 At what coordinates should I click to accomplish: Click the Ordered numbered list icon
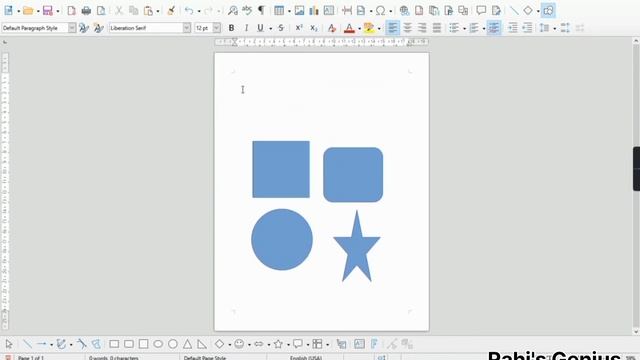(x=474, y=28)
